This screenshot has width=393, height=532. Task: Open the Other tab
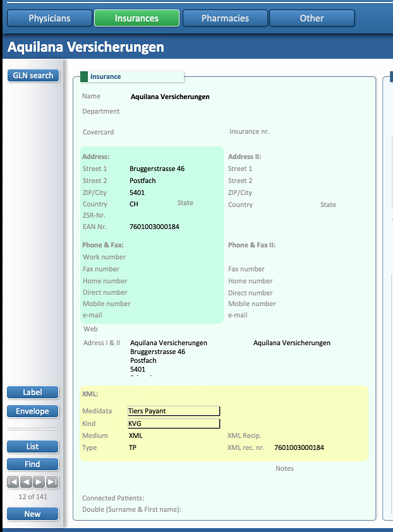[311, 18]
